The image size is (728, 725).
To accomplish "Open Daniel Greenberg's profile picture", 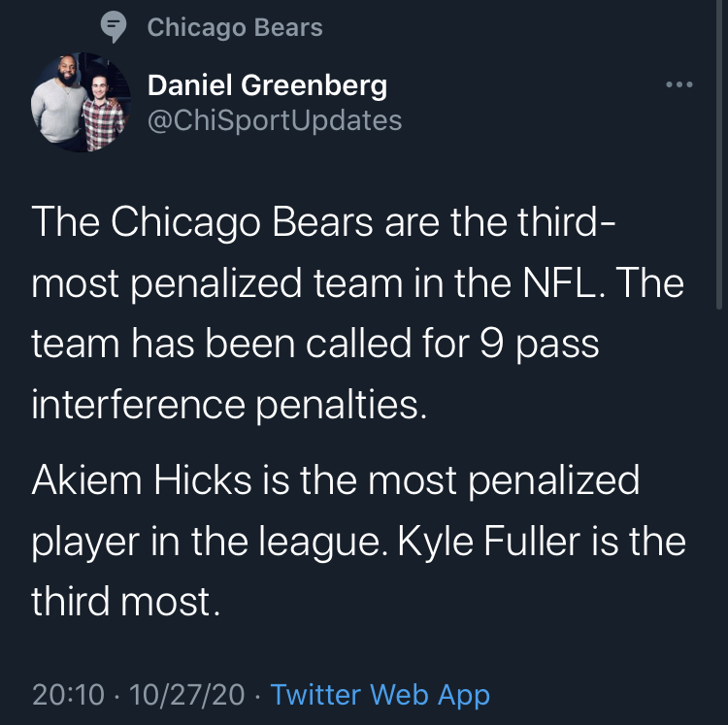I will tap(81, 102).
